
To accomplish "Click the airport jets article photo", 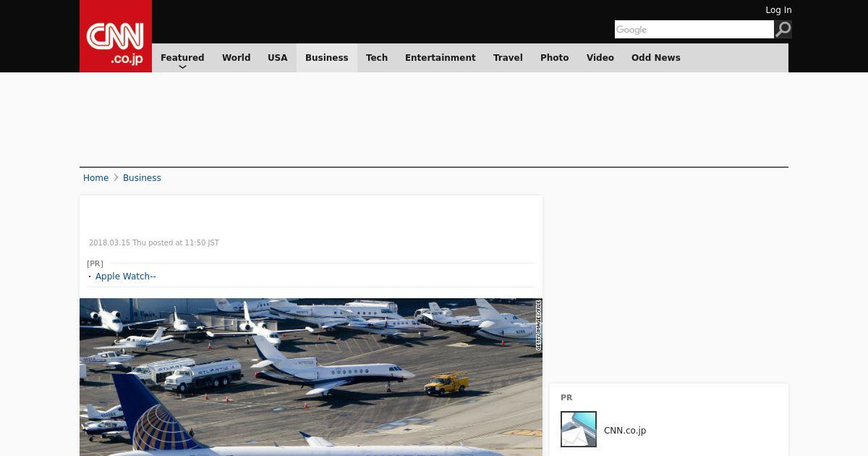I will [x=311, y=377].
